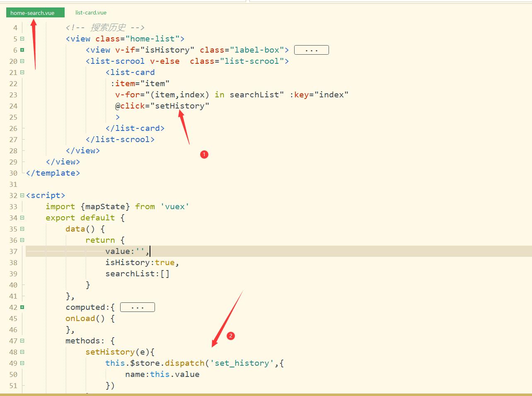Click the setHistory(e) method definition

[x=120, y=352]
